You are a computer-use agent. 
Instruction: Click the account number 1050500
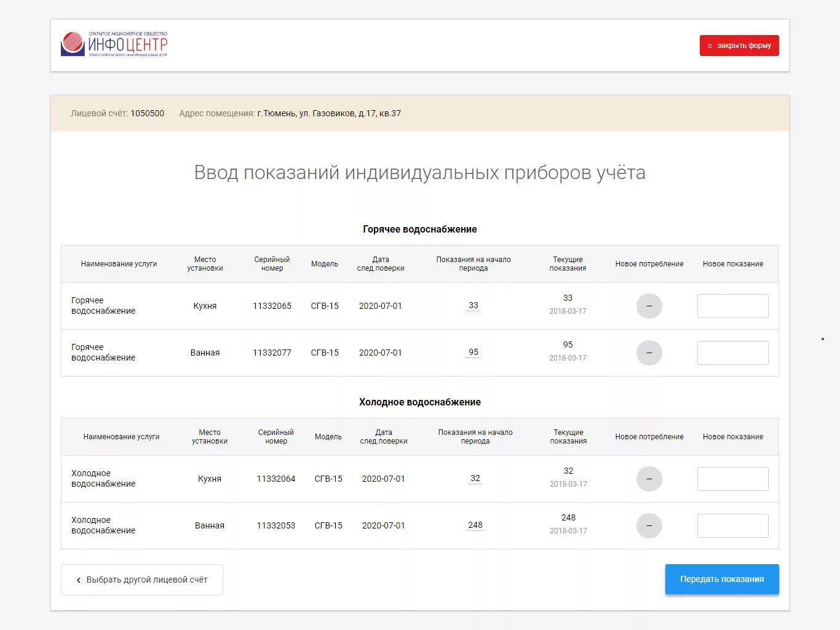(147, 113)
